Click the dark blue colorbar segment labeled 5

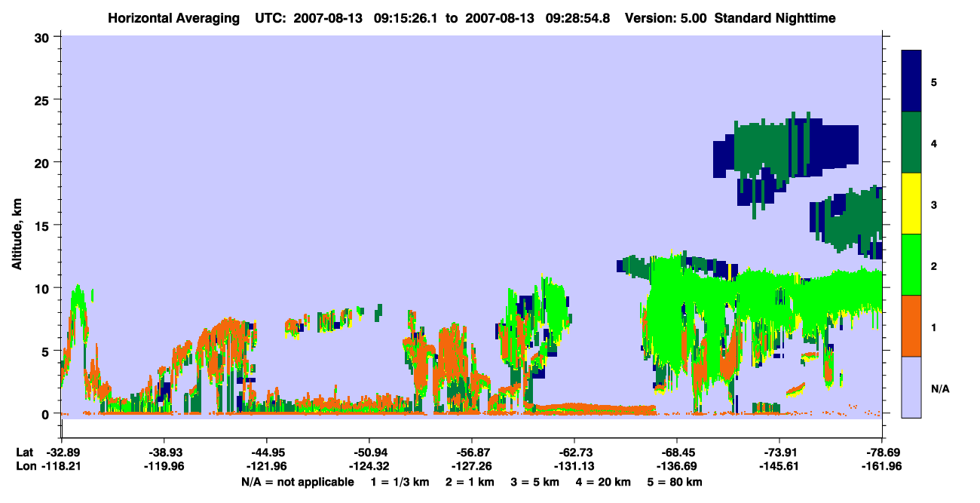[x=911, y=81]
